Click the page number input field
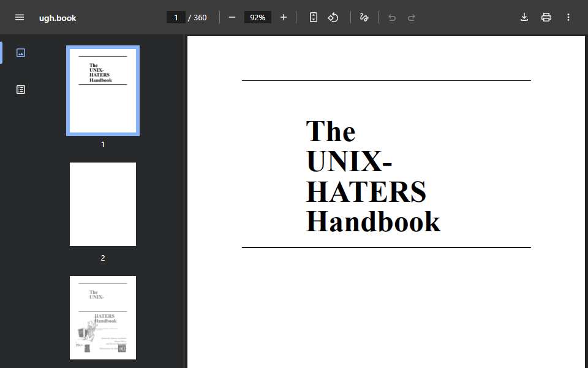This screenshot has height=368, width=588. (x=176, y=18)
